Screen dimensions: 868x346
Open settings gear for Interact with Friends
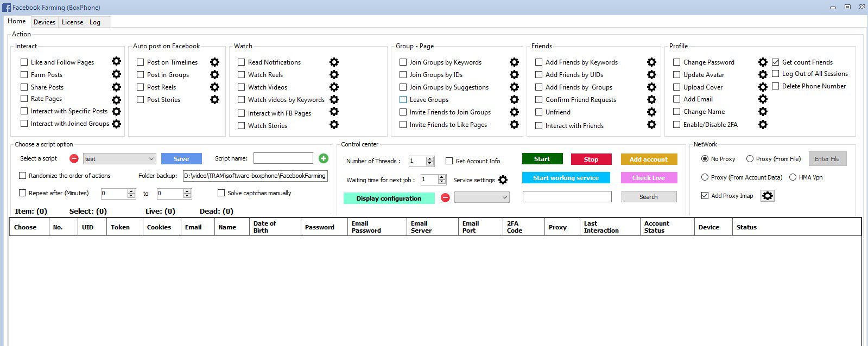(x=651, y=125)
